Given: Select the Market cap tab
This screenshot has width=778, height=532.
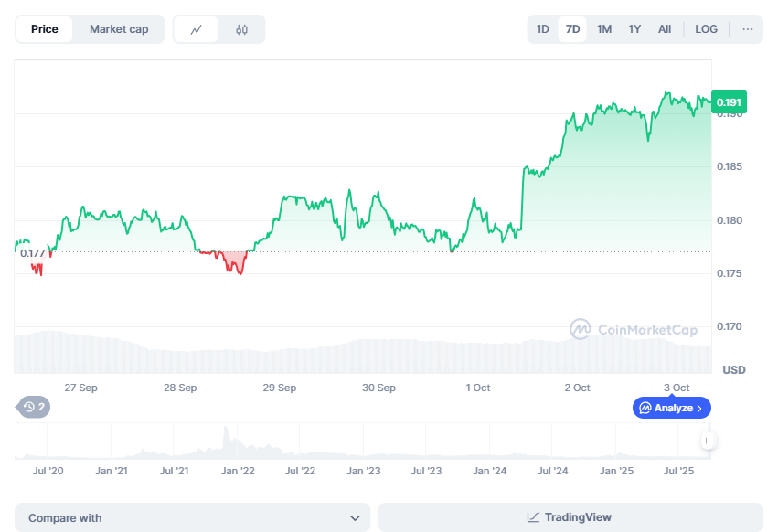Looking at the screenshot, I should click(x=119, y=29).
